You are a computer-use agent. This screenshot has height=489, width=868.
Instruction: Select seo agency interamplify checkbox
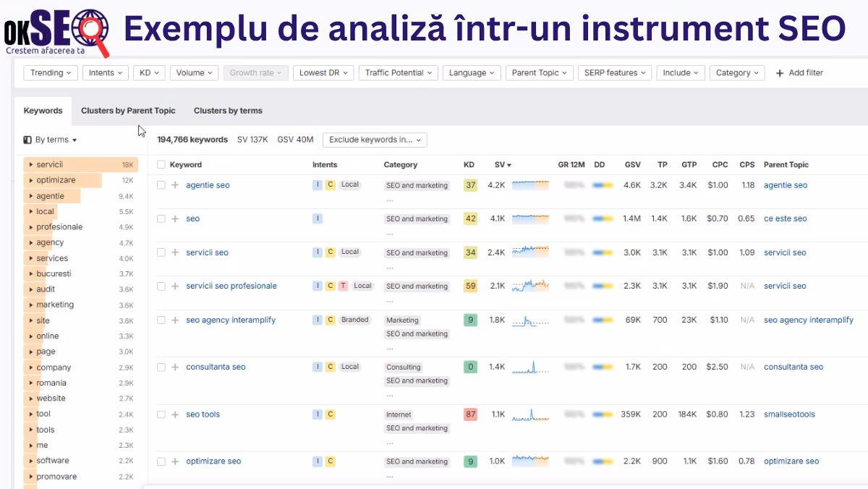(x=161, y=320)
